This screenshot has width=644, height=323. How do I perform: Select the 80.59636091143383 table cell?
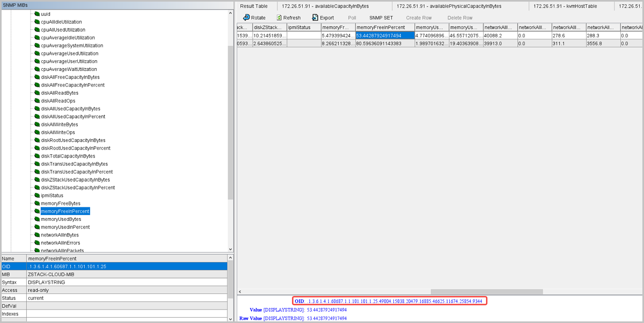[x=385, y=44]
